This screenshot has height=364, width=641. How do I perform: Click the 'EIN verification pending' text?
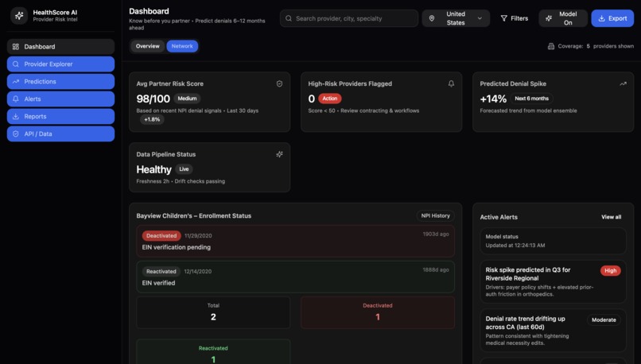pos(177,247)
